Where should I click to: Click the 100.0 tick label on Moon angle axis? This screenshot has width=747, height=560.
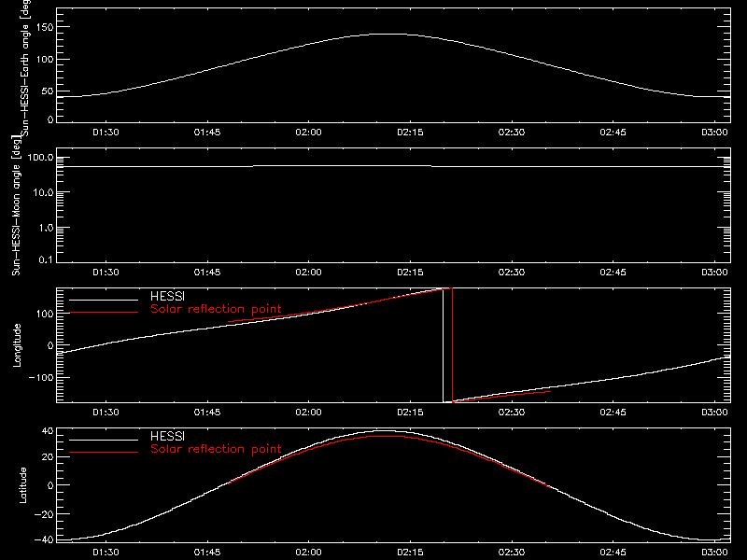point(40,158)
